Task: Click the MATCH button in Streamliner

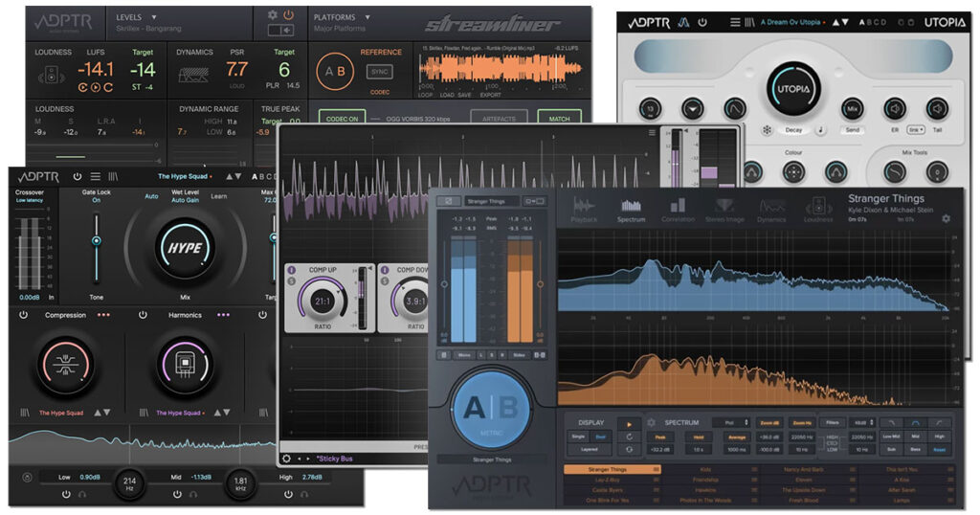Action: point(559,118)
